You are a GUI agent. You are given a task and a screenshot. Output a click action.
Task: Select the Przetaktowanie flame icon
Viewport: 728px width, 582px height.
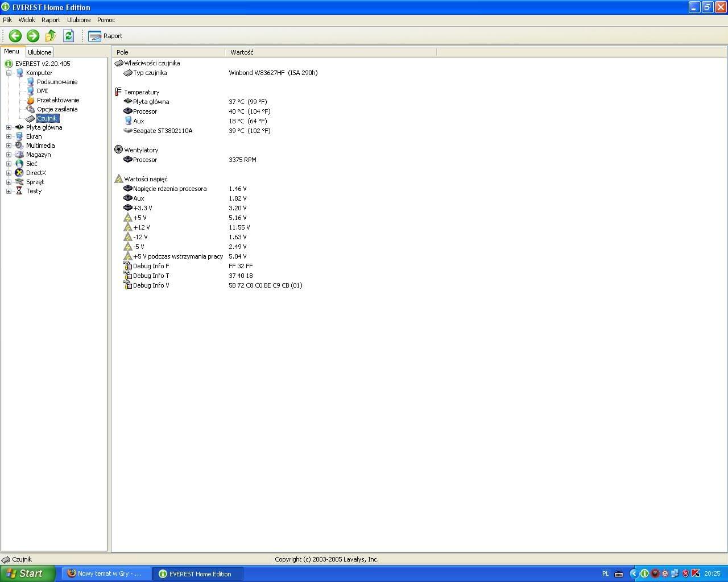tap(31, 100)
